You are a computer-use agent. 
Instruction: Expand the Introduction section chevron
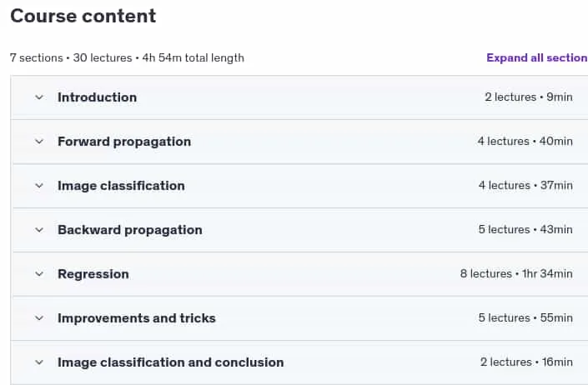pos(39,97)
